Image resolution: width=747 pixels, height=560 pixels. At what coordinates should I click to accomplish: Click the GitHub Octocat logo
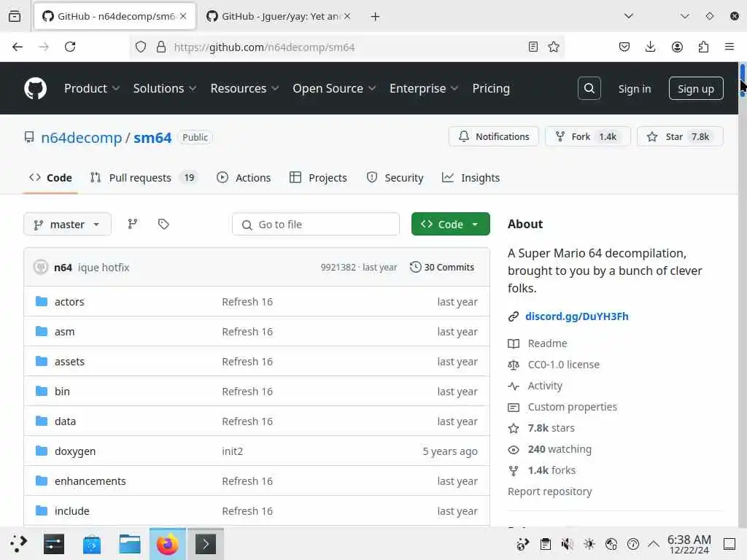(35, 88)
